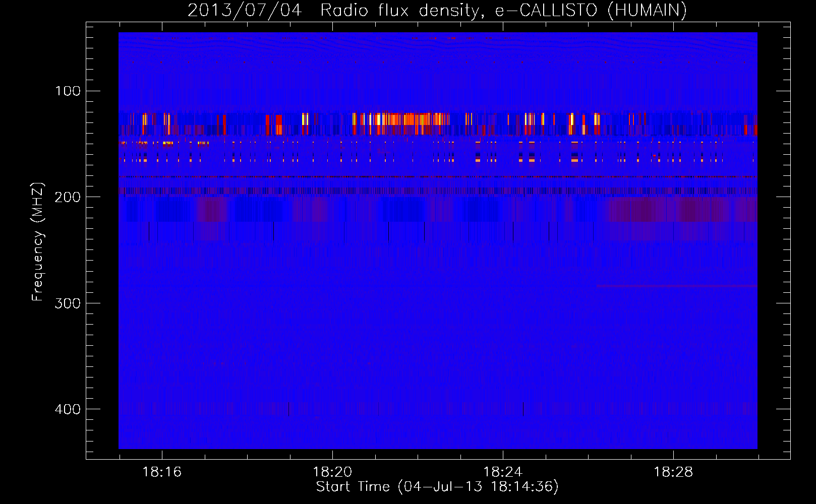Click the 18:24 time tick label

(503, 472)
